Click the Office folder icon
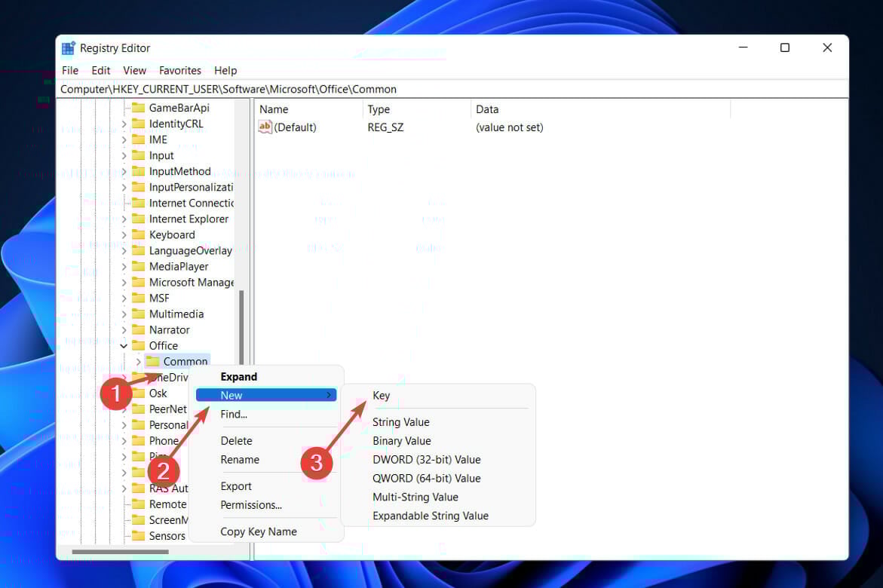The height and width of the screenshot is (588, 883). coord(139,345)
